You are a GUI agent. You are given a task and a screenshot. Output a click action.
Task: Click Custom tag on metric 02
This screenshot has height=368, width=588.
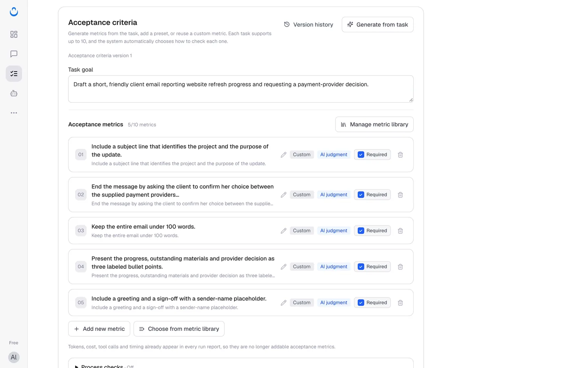pyautogui.click(x=302, y=195)
